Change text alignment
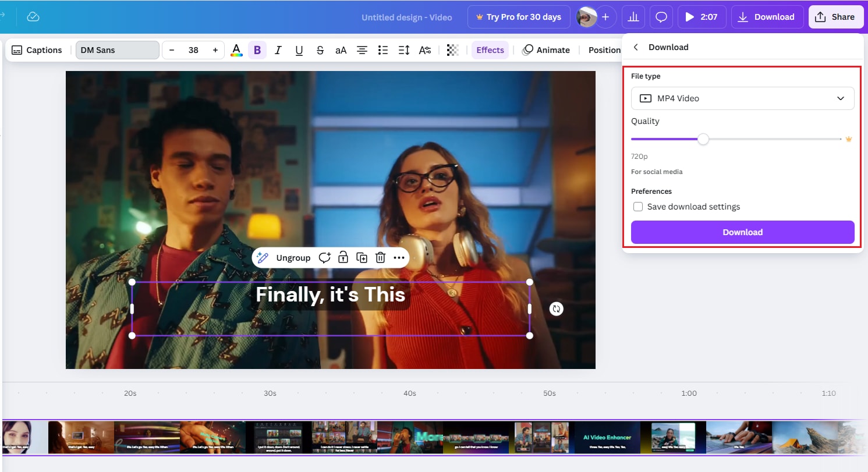868x472 pixels. (362, 50)
